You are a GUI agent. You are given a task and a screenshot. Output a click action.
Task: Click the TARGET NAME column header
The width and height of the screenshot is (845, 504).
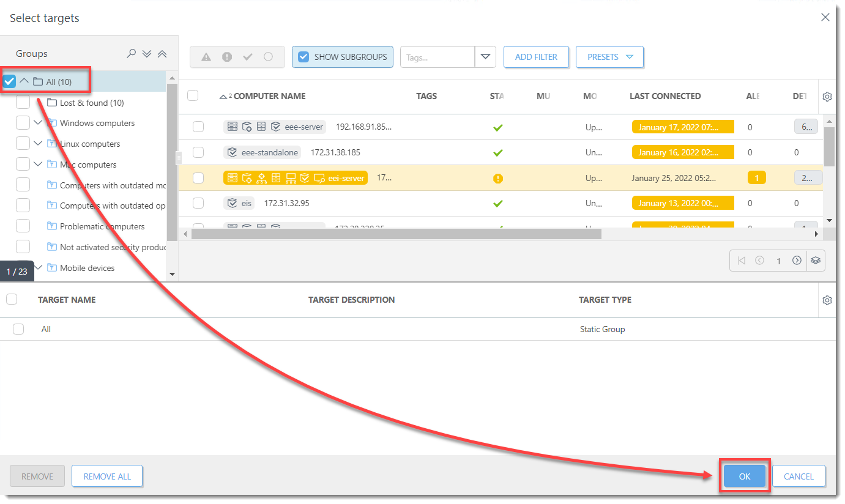pyautogui.click(x=67, y=300)
